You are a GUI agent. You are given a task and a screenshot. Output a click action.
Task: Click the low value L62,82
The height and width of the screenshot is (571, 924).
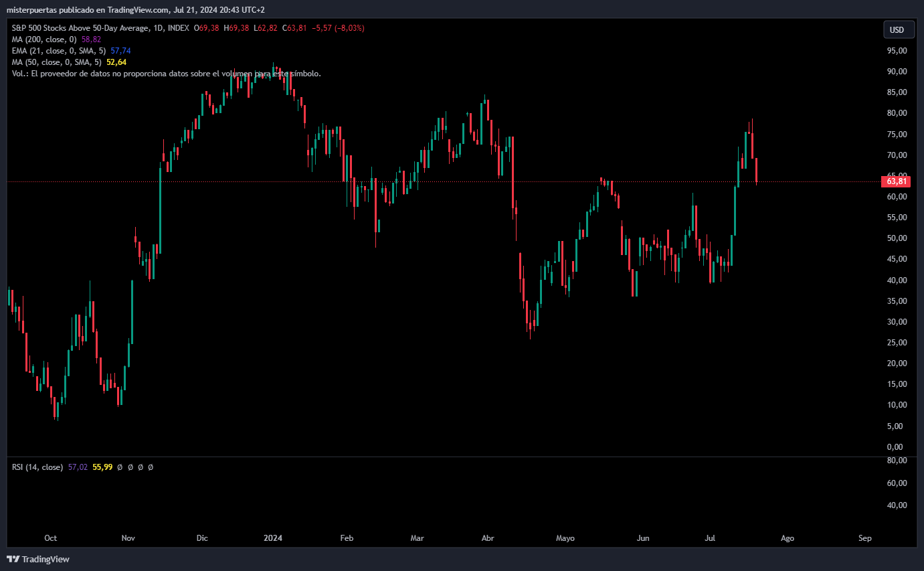click(x=265, y=28)
